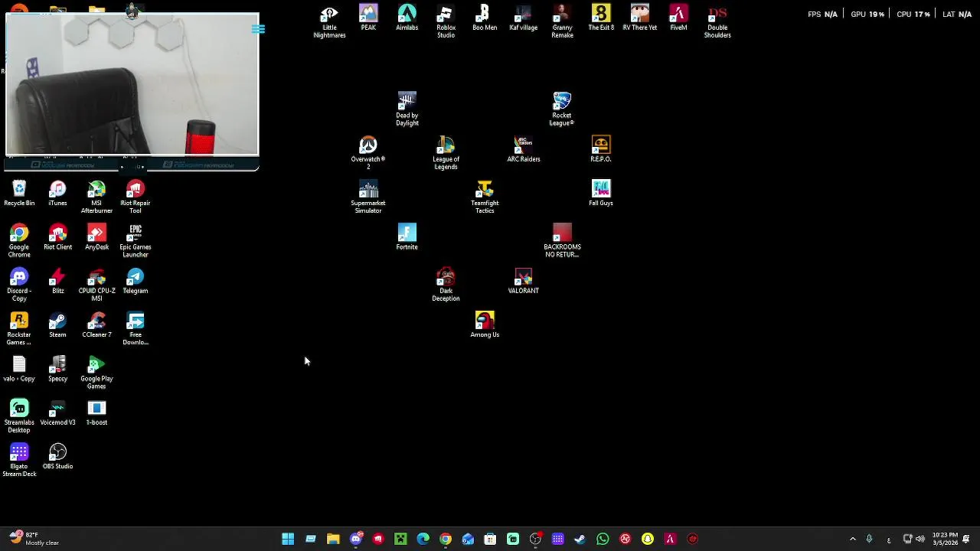This screenshot has width=980, height=551.
Task: Click the Elgato Stream Deck shortcut
Action: (x=19, y=461)
